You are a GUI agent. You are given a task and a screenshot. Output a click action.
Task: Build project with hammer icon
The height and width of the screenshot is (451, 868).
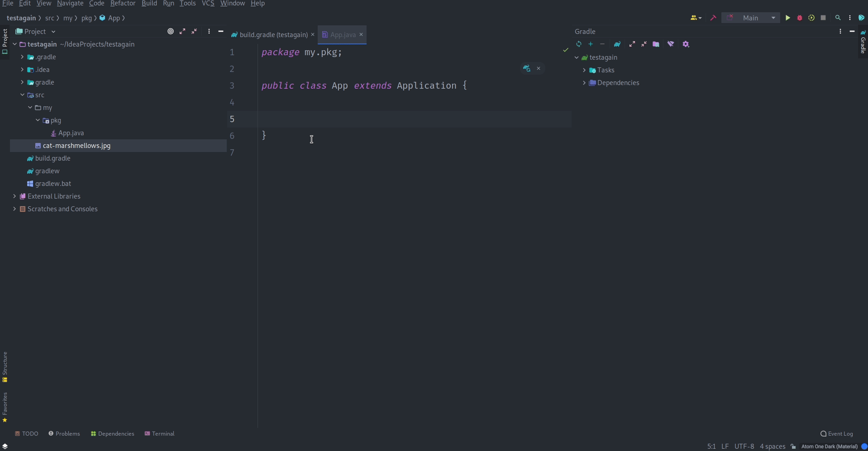(713, 18)
